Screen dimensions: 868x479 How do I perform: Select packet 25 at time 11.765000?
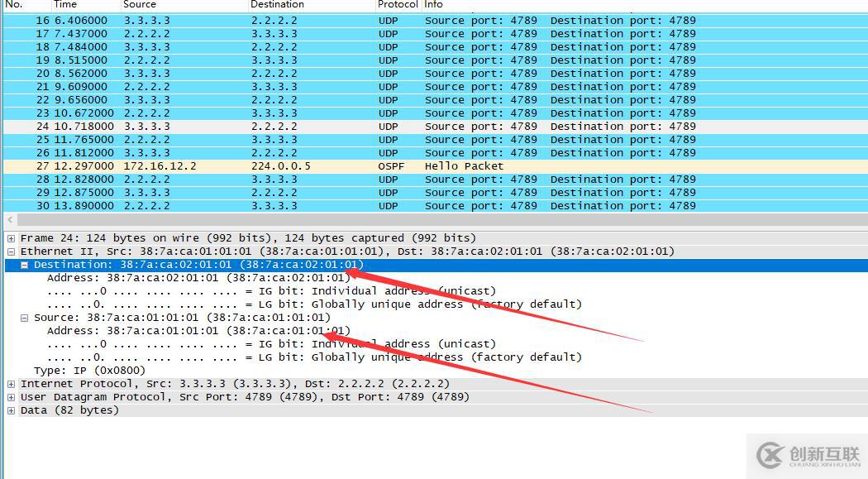tap(435, 140)
